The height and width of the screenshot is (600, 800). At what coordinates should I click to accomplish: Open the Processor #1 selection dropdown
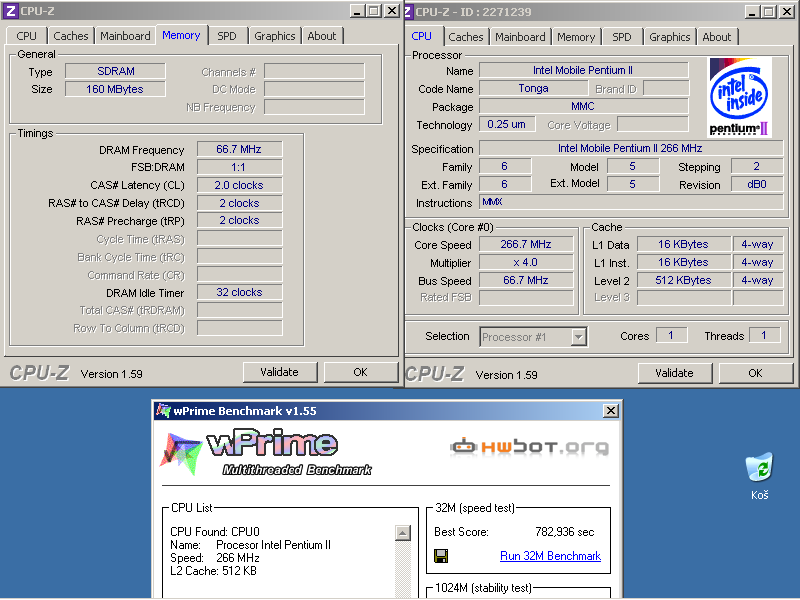pyautogui.click(x=578, y=337)
